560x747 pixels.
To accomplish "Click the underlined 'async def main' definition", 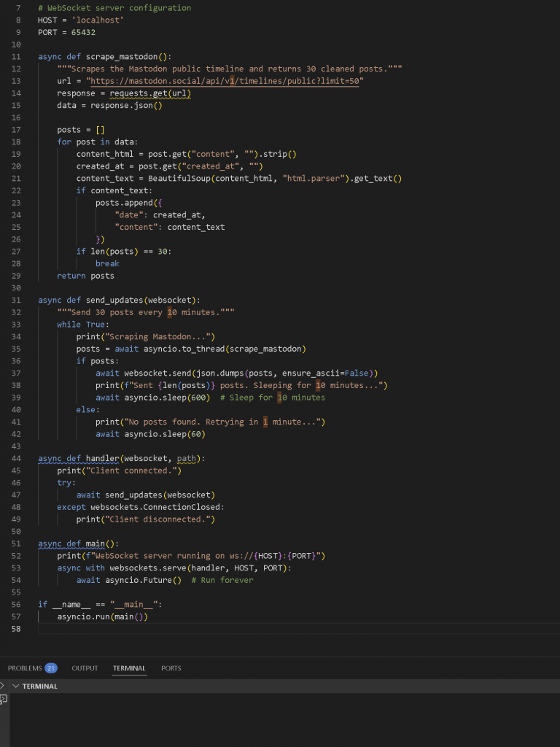I will coord(71,543).
